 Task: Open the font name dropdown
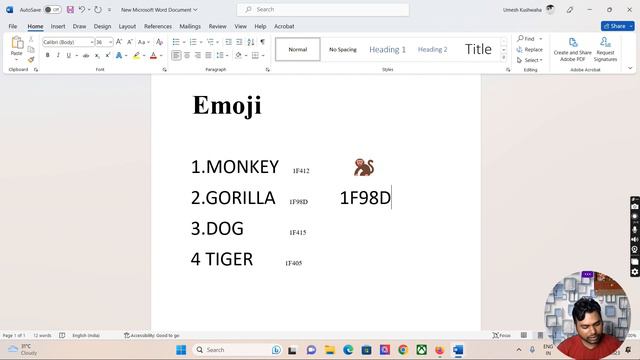point(91,42)
